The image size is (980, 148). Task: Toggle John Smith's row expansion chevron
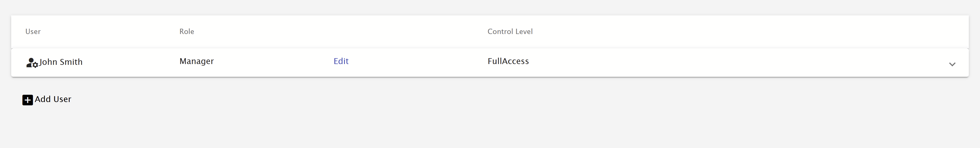click(x=952, y=64)
